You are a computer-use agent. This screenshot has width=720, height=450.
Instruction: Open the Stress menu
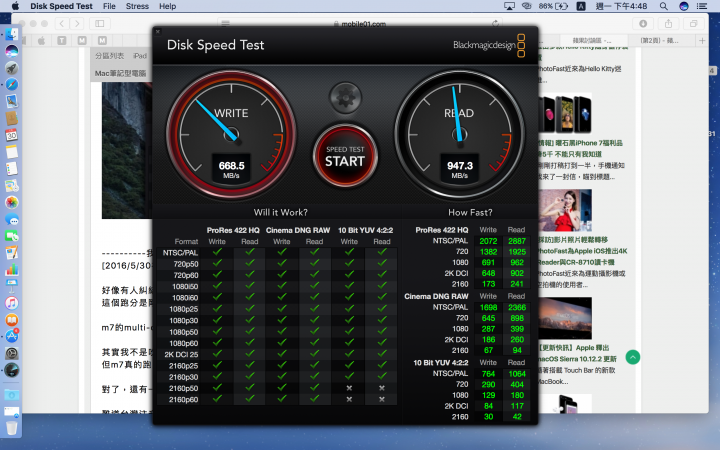(x=137, y=6)
